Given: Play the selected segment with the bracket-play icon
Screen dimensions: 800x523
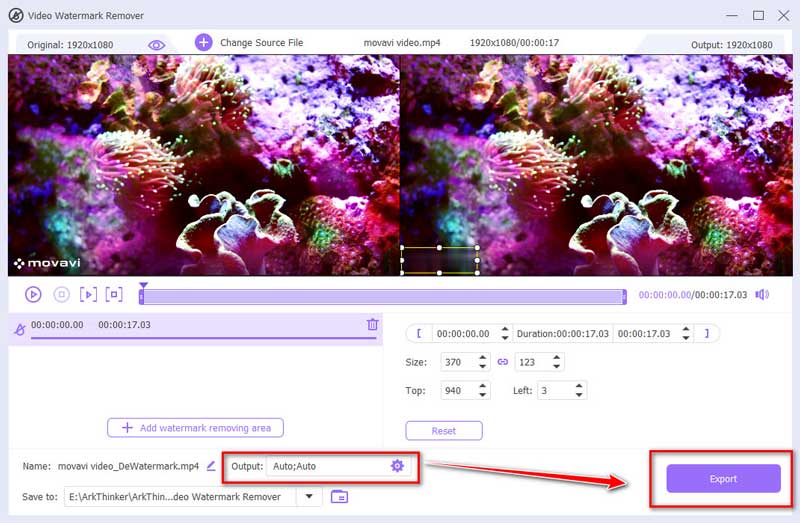Looking at the screenshot, I should [88, 294].
